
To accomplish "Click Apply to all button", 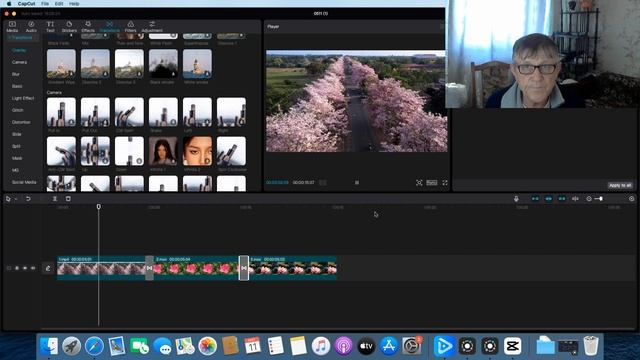I will pos(620,185).
